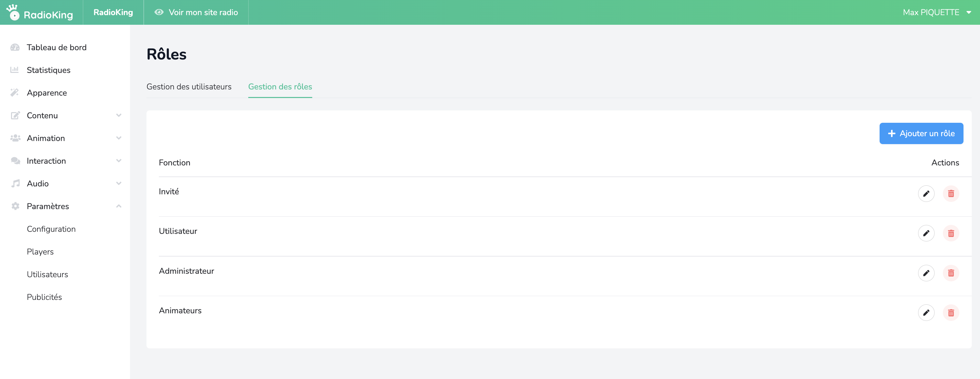Edit the Animateurs role
Viewport: 980px width, 379px height.
(926, 313)
